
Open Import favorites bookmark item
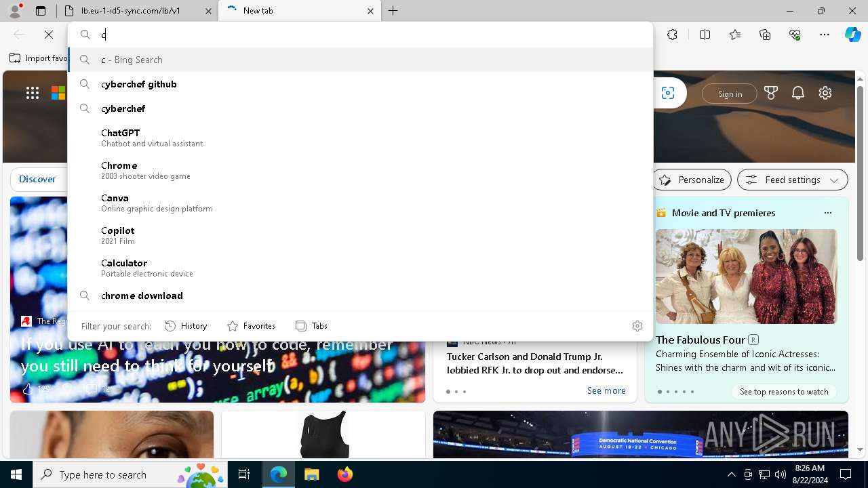(x=39, y=58)
